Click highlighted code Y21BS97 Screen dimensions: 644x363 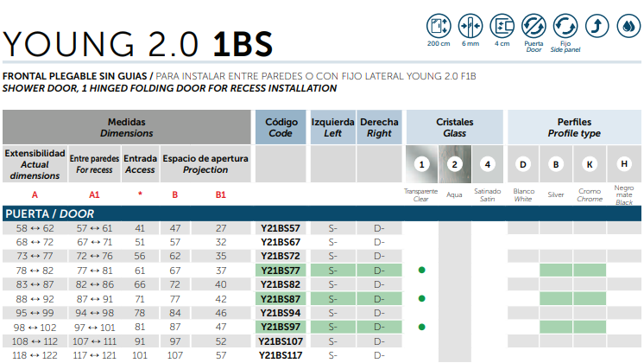[281, 327]
